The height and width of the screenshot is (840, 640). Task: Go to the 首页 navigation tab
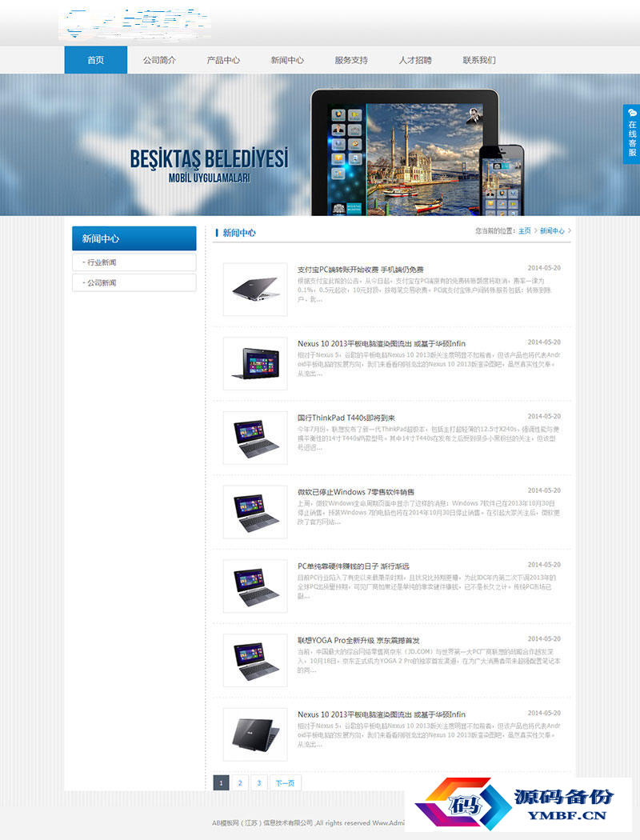coord(96,60)
